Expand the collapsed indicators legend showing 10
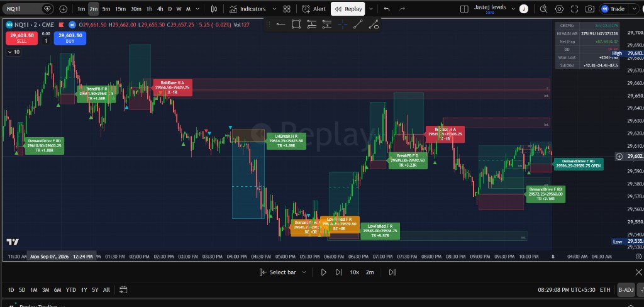Screen dimensions: 644x307 click(13, 52)
